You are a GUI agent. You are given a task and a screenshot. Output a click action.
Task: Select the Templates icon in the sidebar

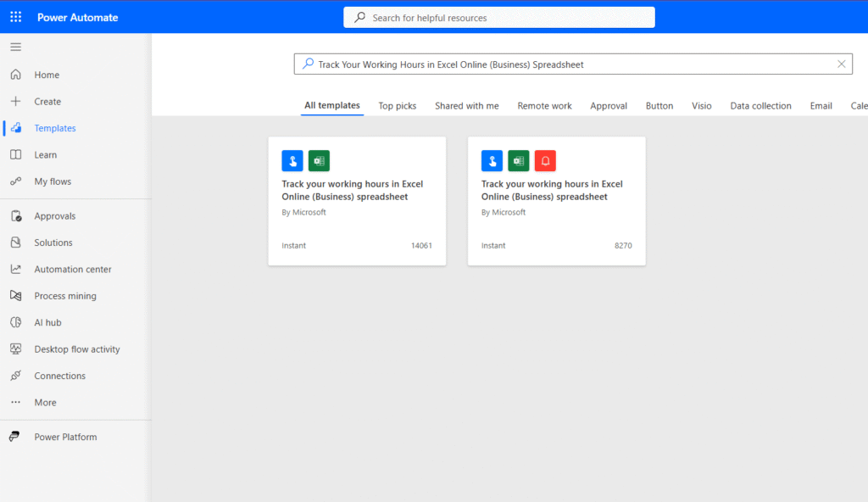pos(15,127)
